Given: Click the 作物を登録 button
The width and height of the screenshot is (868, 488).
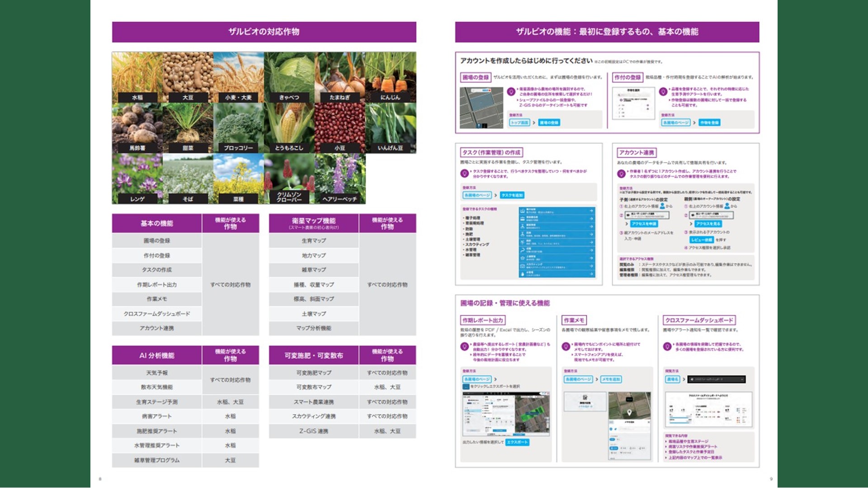Looking at the screenshot, I should (x=709, y=122).
